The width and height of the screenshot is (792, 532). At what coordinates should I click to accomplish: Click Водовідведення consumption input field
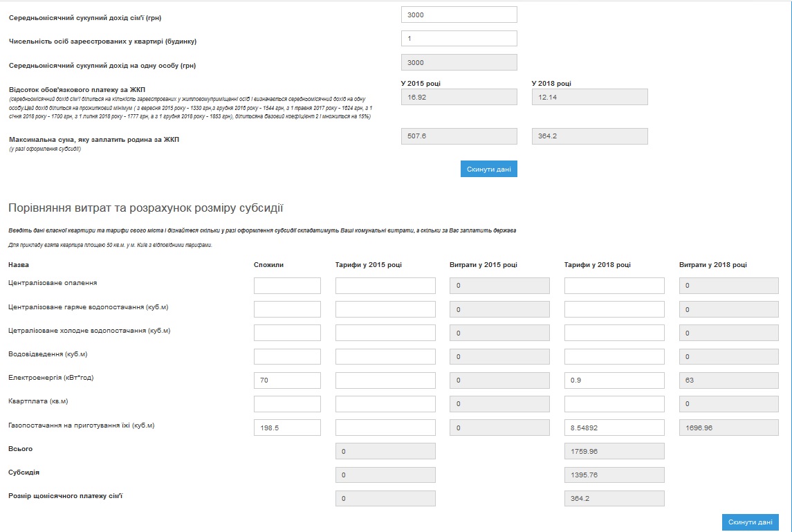(287, 356)
